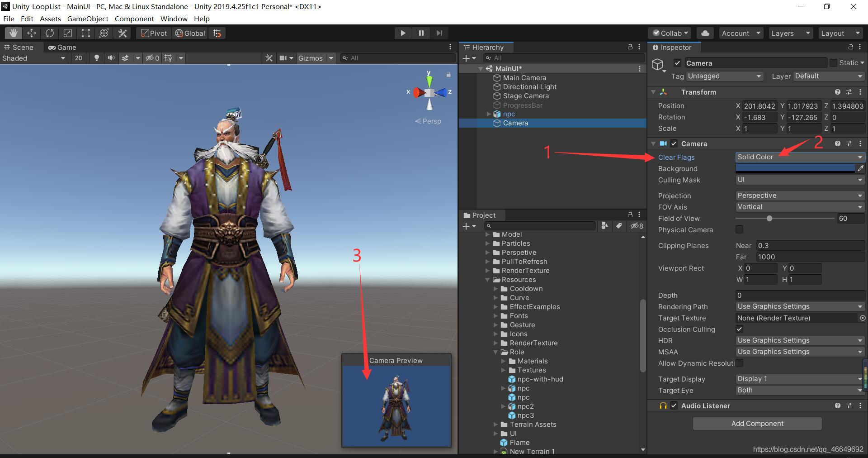
Task: Pick background color with eyedropper
Action: coord(861,168)
